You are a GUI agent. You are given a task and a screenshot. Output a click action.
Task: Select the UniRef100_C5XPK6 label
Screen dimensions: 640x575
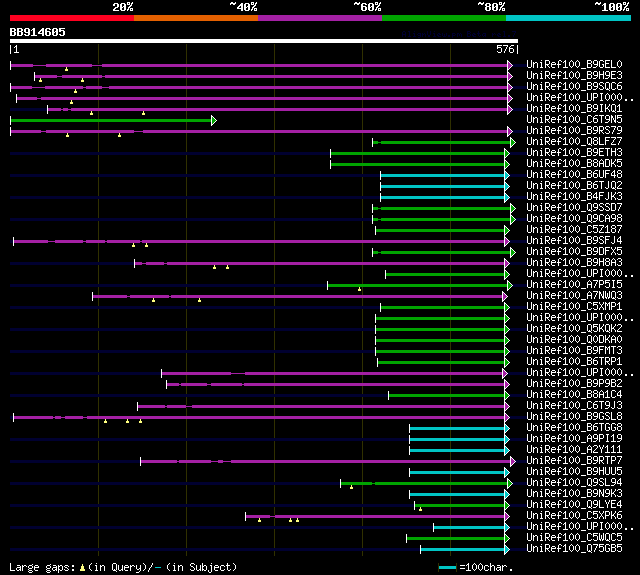(574, 516)
